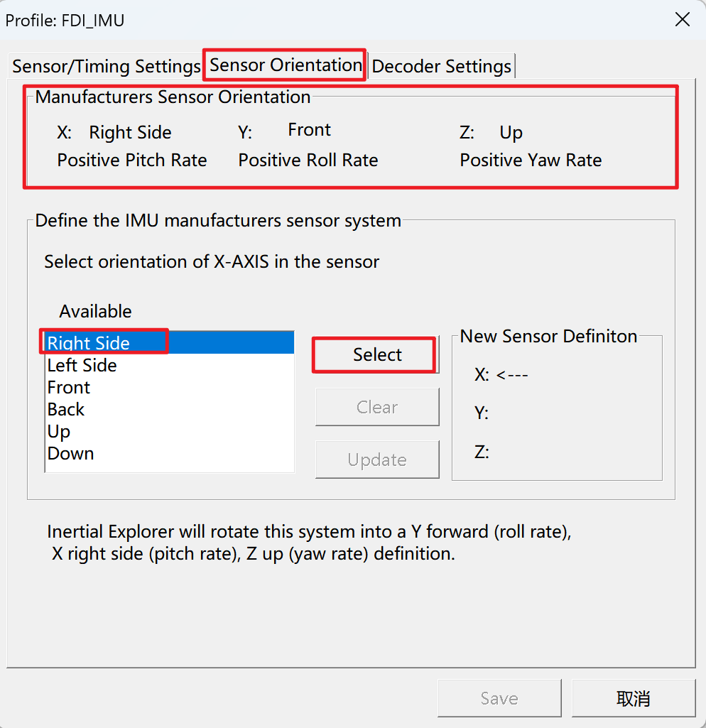The image size is (706, 728).
Task: Click the X: <--- label in New Sensor Definiton
Action: coord(501,374)
